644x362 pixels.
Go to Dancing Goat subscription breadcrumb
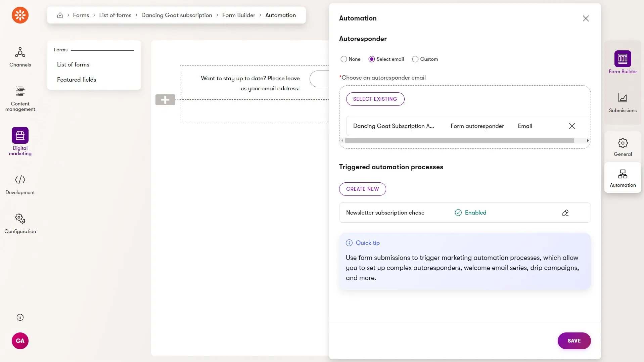(x=177, y=15)
